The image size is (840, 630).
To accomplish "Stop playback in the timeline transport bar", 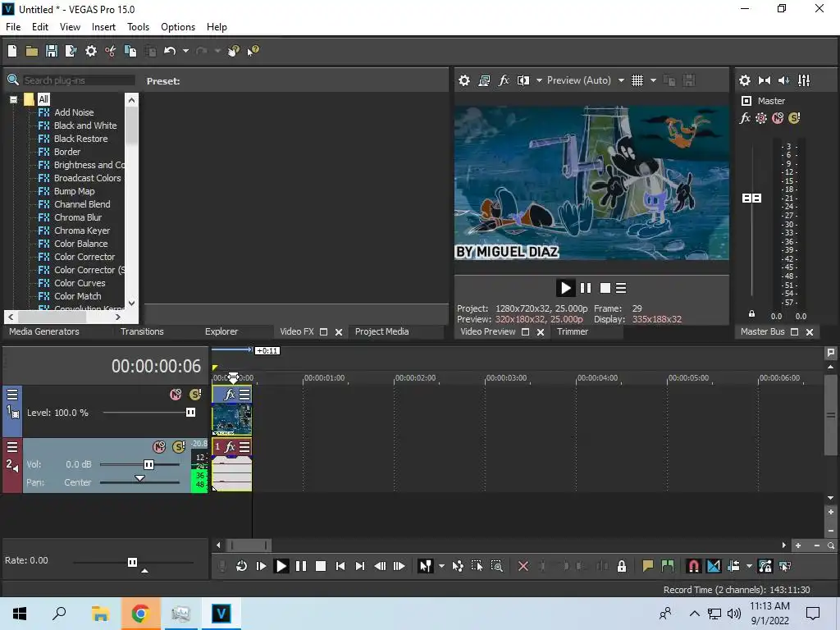I will (x=321, y=566).
